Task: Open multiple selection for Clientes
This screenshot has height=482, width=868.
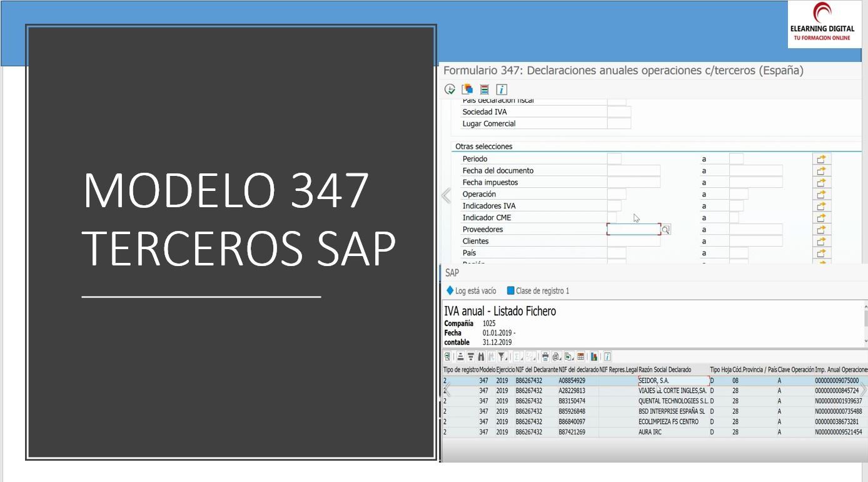Action: tap(821, 242)
